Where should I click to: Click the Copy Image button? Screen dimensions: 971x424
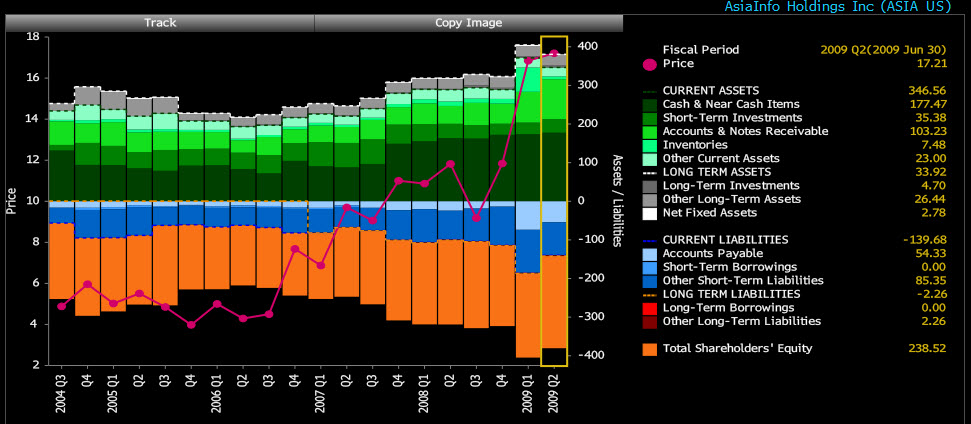click(469, 23)
